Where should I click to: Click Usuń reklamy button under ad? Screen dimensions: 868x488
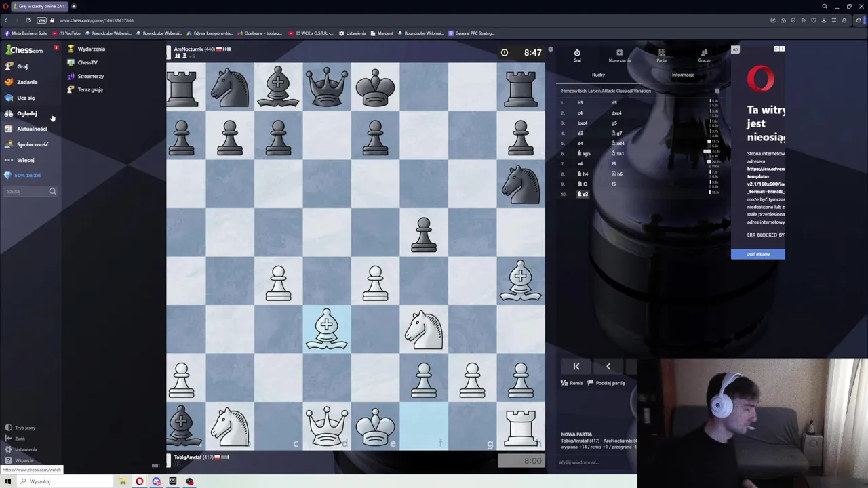pos(758,254)
